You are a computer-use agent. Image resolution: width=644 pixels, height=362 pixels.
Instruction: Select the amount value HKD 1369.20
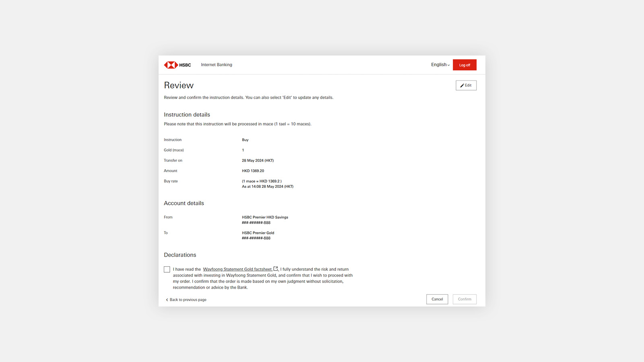click(x=253, y=171)
